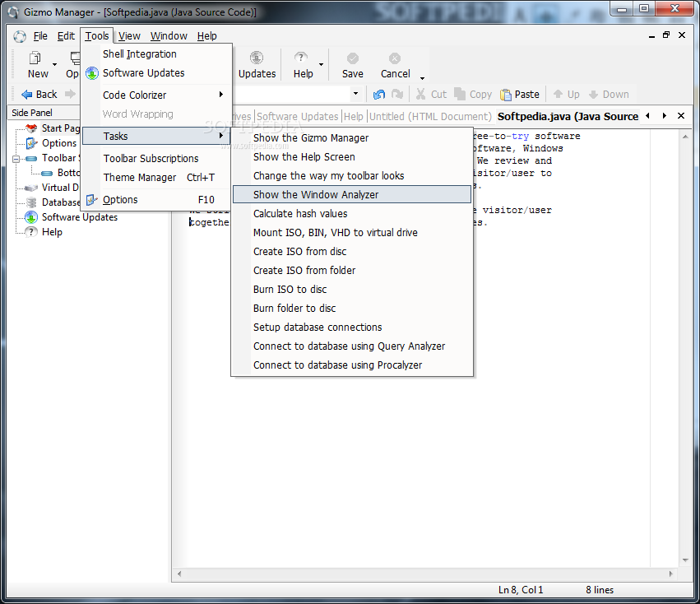Select Connect to database using Query Analyzer
Image resolution: width=700 pixels, height=604 pixels.
[352, 346]
